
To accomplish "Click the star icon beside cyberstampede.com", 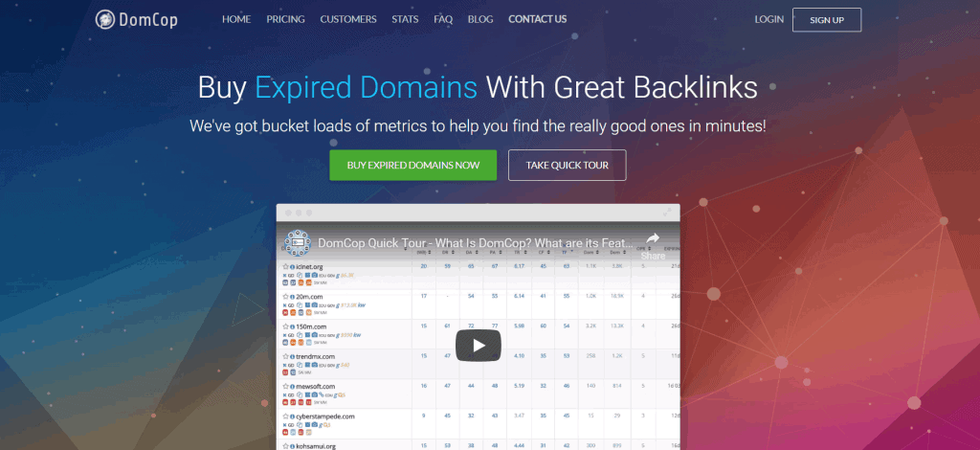I will tap(285, 416).
